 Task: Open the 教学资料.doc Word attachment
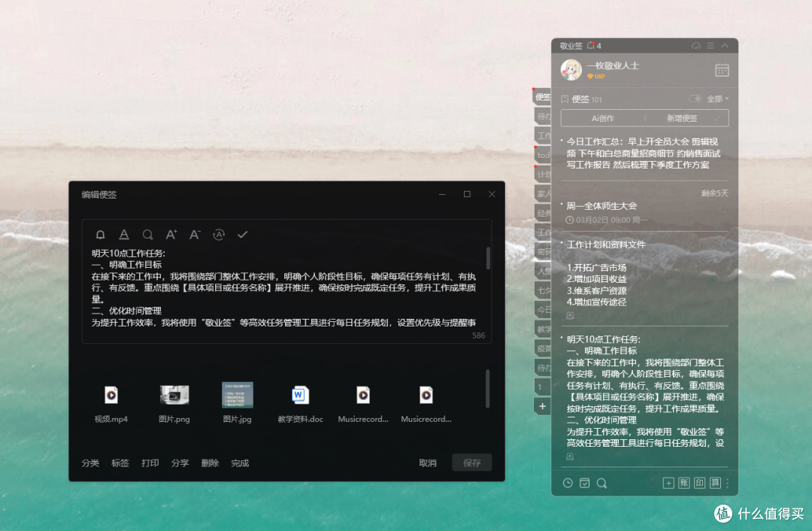click(300, 404)
